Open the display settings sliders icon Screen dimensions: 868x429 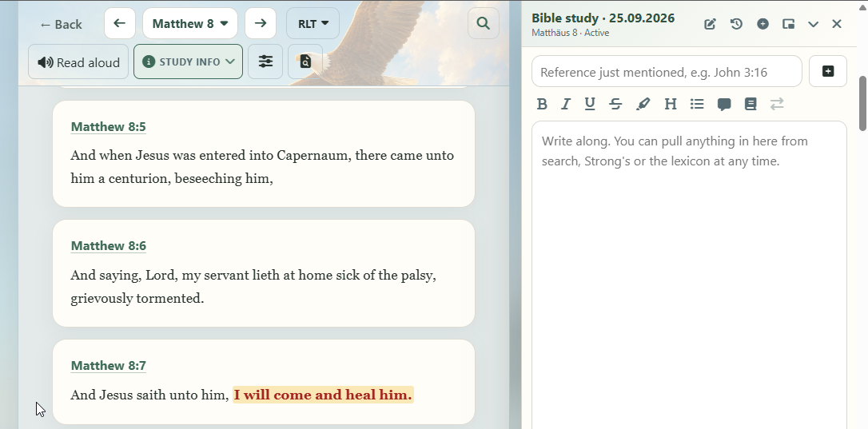coord(265,62)
